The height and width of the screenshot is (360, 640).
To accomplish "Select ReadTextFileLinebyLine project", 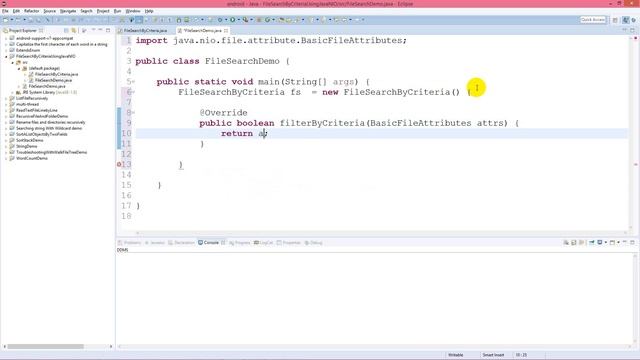I will [x=36, y=110].
